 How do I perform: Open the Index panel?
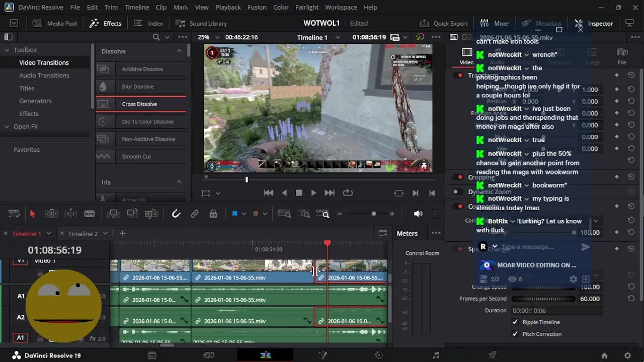pos(148,23)
